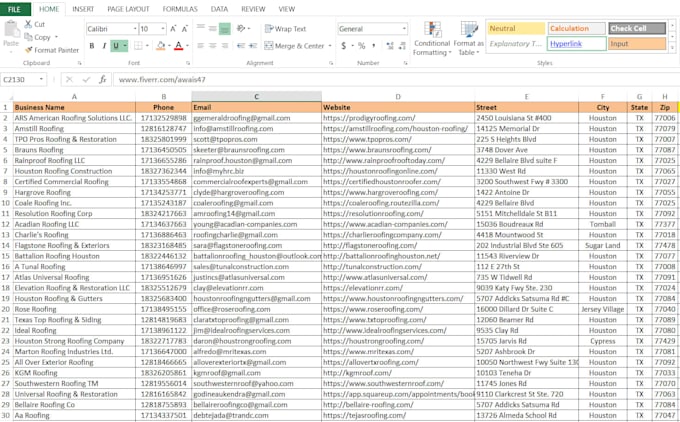This screenshot has height=422, width=680.
Task: Click the Insert Function fx icon
Action: point(102,80)
